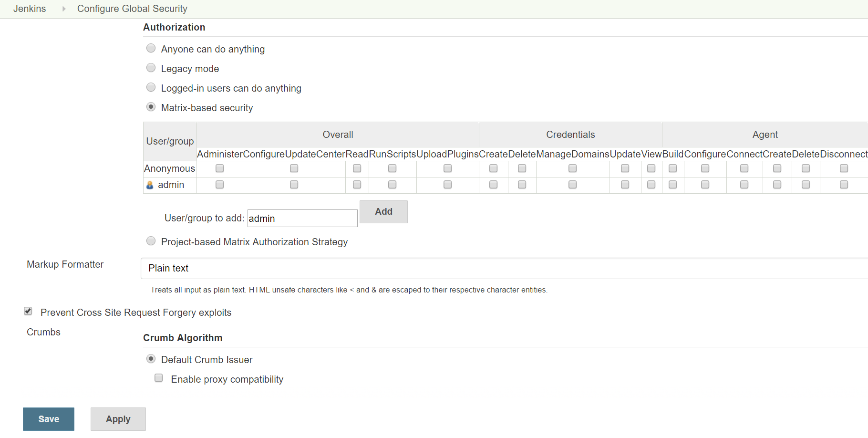This screenshot has height=438, width=868.
Task: Check Agent Connect for Anonymous
Action: pyautogui.click(x=744, y=168)
